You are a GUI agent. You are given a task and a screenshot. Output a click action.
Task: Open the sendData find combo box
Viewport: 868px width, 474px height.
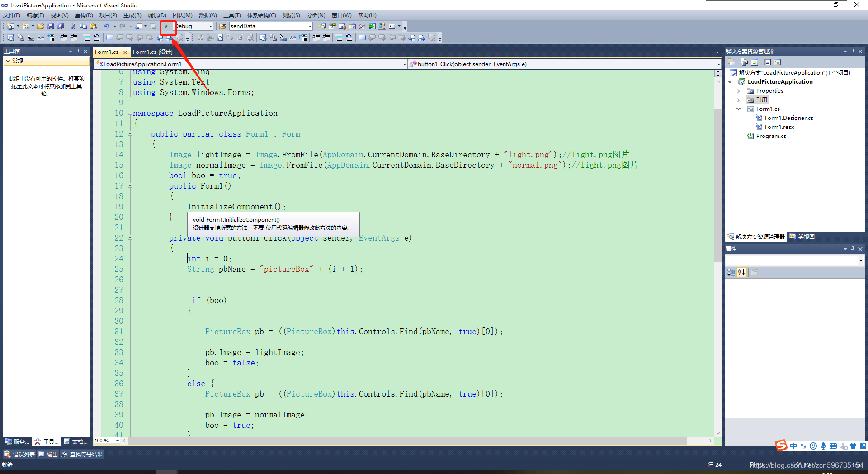[x=310, y=26]
